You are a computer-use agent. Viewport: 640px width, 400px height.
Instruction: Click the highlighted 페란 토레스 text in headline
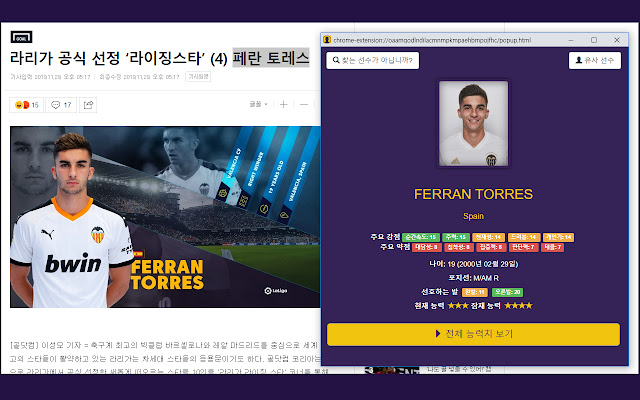271,58
